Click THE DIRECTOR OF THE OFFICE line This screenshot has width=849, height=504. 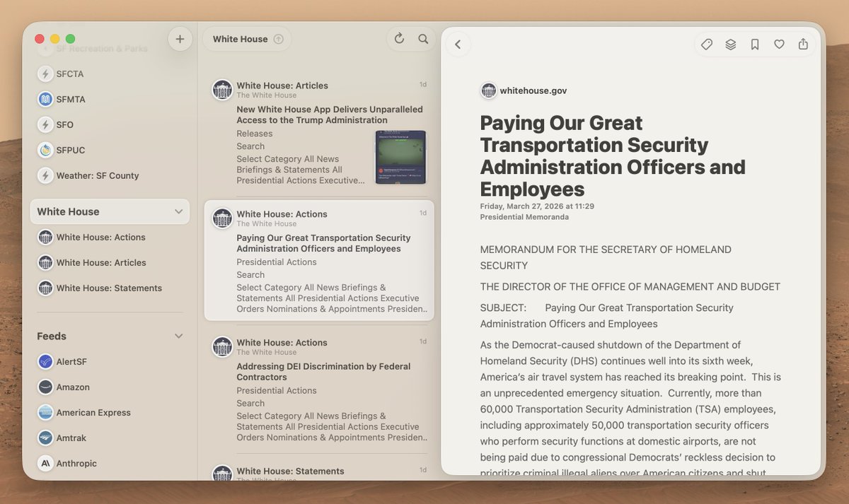(x=630, y=286)
